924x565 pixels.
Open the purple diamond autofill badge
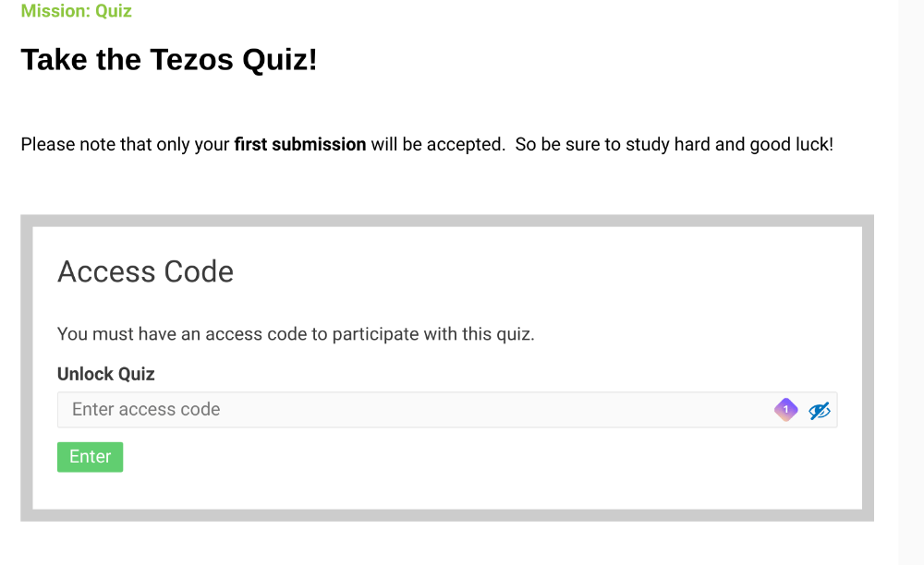pyautogui.click(x=785, y=410)
